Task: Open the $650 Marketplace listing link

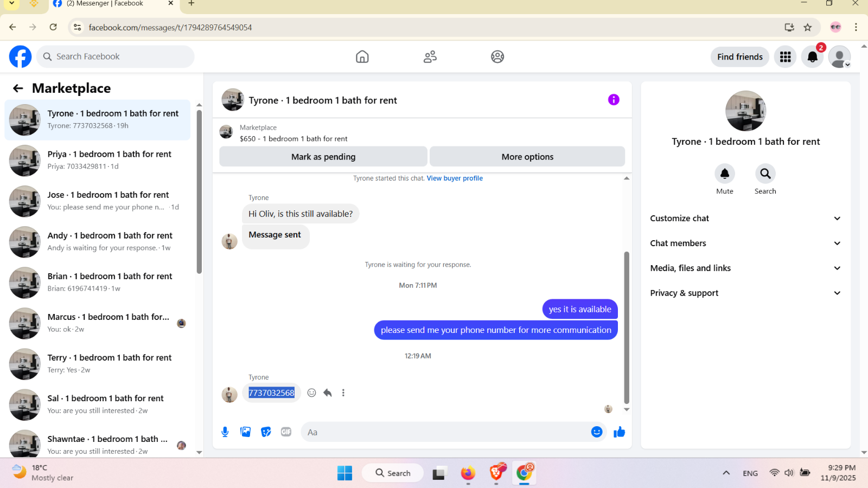Action: click(x=293, y=139)
